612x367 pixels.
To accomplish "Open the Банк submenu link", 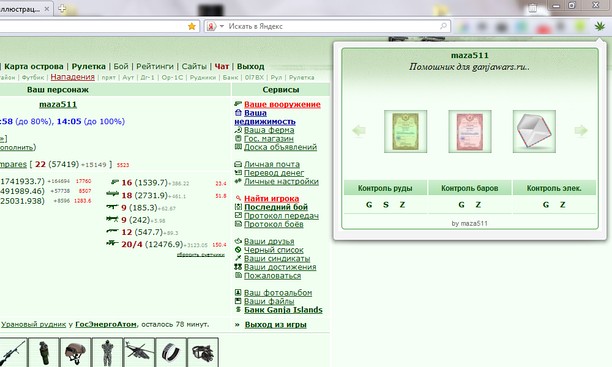I will pos(230,77).
